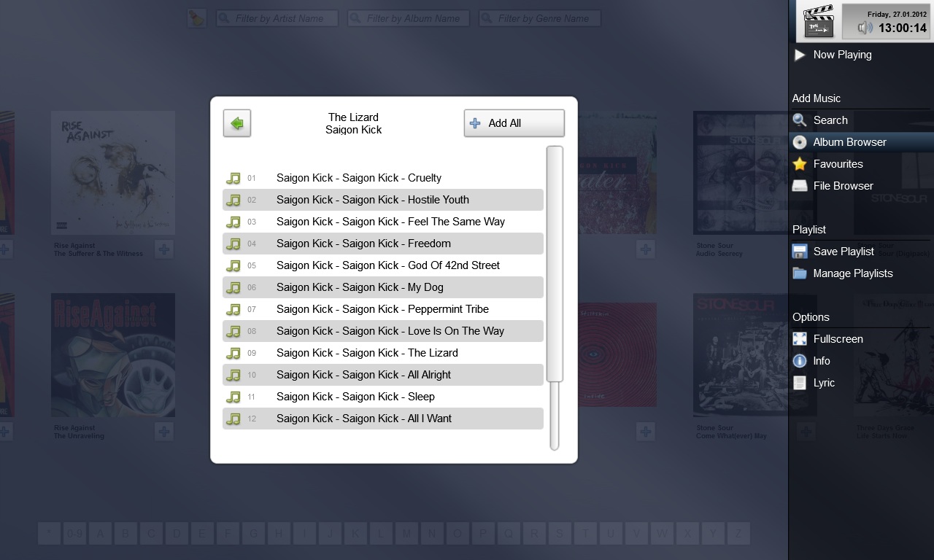The image size is (934, 560).
Task: Open the Album Browser
Action: click(x=861, y=142)
